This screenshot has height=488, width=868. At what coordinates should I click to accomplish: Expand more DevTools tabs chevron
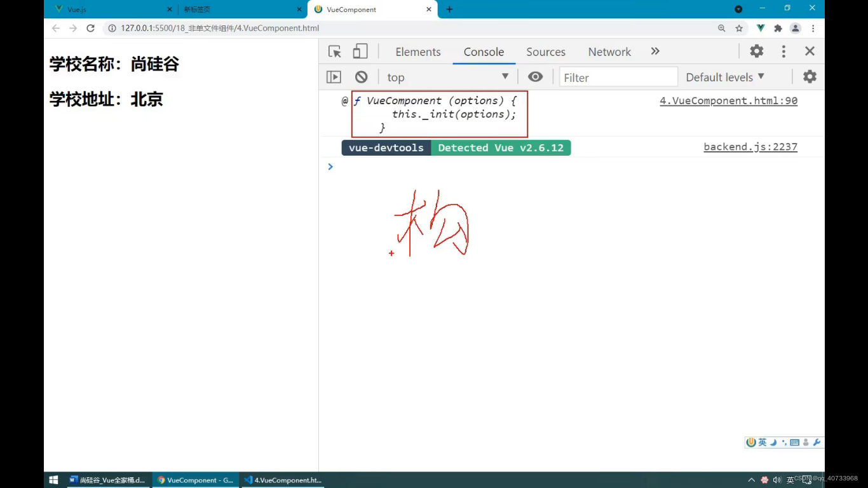point(655,51)
